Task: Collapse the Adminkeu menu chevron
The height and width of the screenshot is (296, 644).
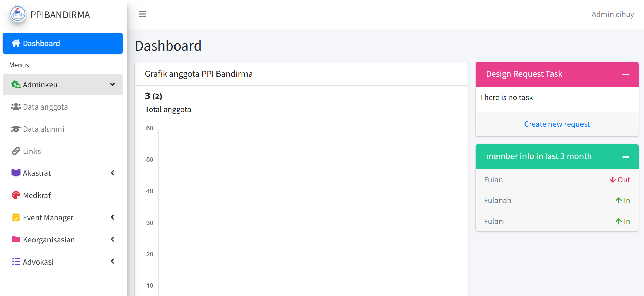Action: click(x=112, y=85)
